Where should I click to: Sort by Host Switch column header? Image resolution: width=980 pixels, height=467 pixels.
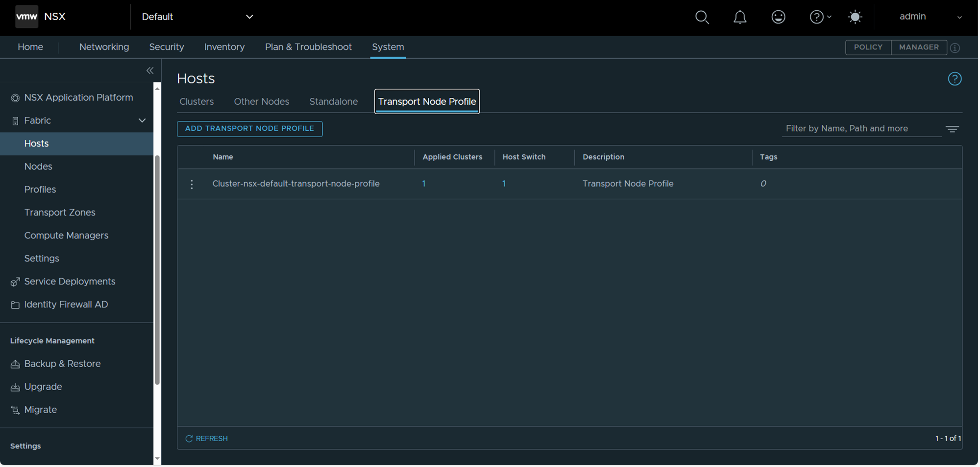[524, 157]
